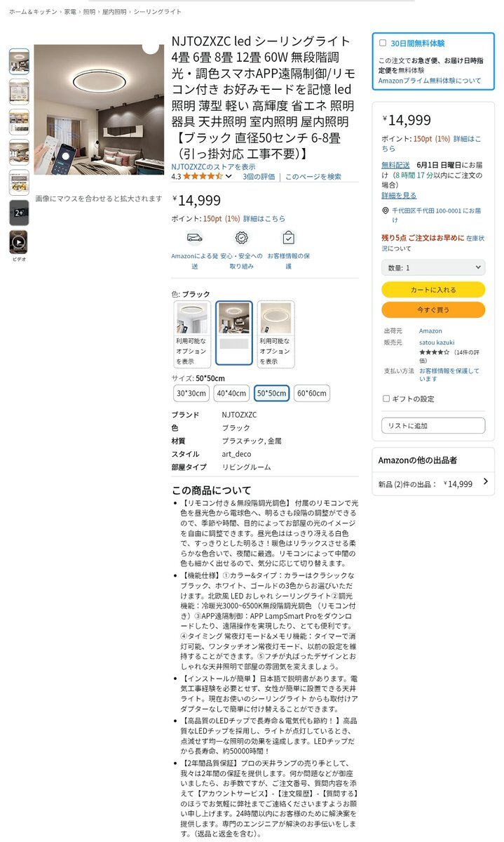Image resolution: width=504 pixels, height=842 pixels.
Task: Open star rating popover chevron
Action: pos(229,177)
